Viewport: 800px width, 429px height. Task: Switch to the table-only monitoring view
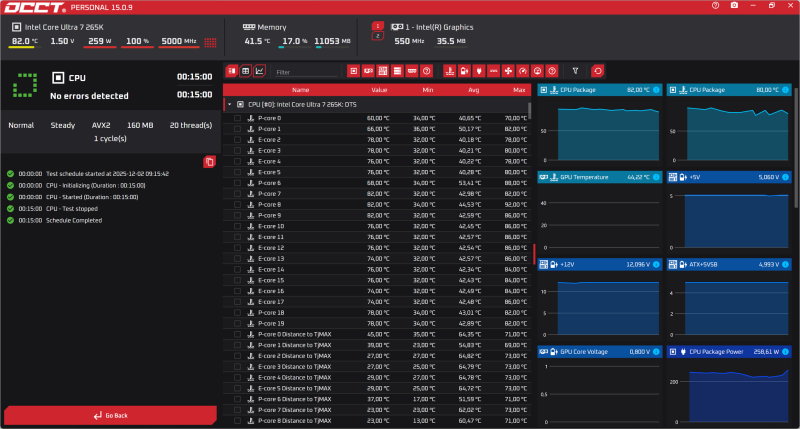245,71
